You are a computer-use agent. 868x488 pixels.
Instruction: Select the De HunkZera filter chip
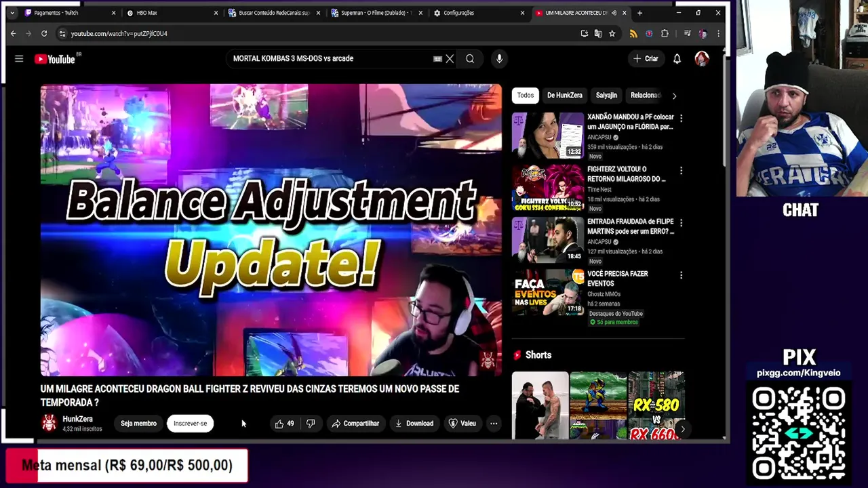click(x=565, y=96)
